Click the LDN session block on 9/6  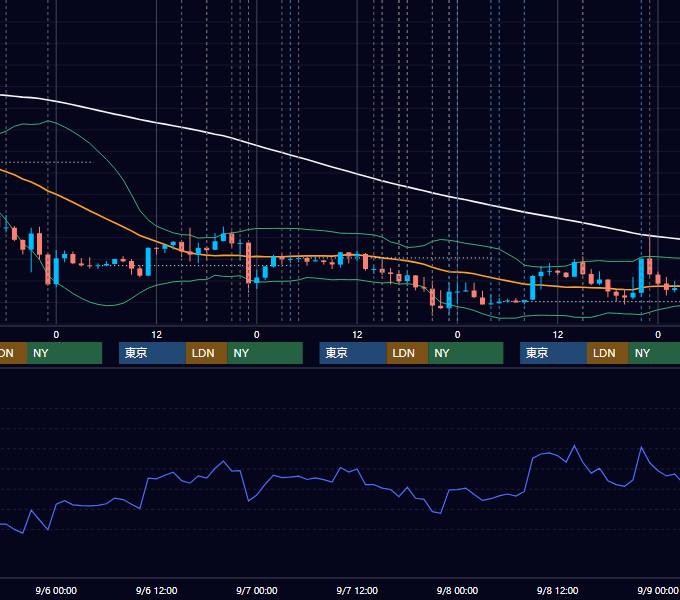tap(206, 353)
